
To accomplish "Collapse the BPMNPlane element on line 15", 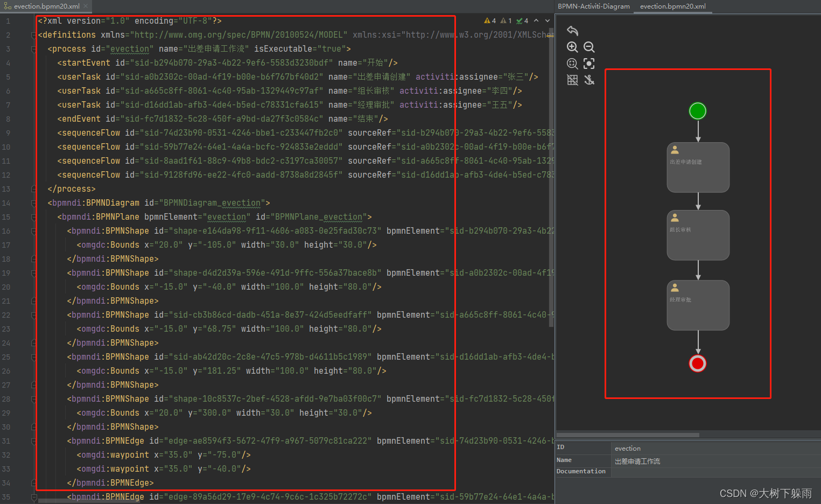I will 34,217.
